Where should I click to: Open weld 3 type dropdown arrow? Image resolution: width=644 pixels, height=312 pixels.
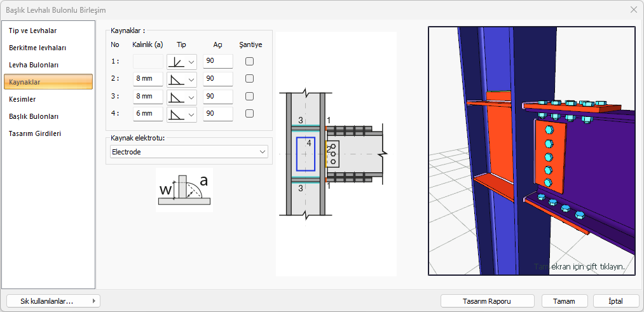pos(191,97)
